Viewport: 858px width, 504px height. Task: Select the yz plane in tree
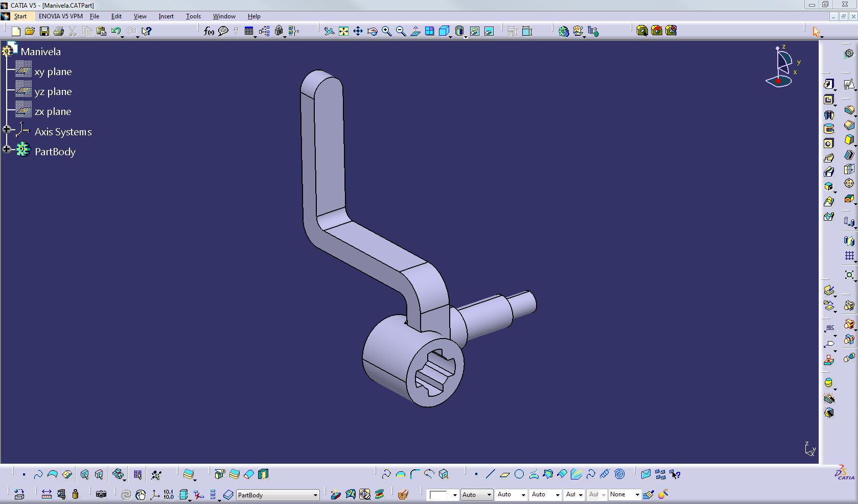(53, 92)
